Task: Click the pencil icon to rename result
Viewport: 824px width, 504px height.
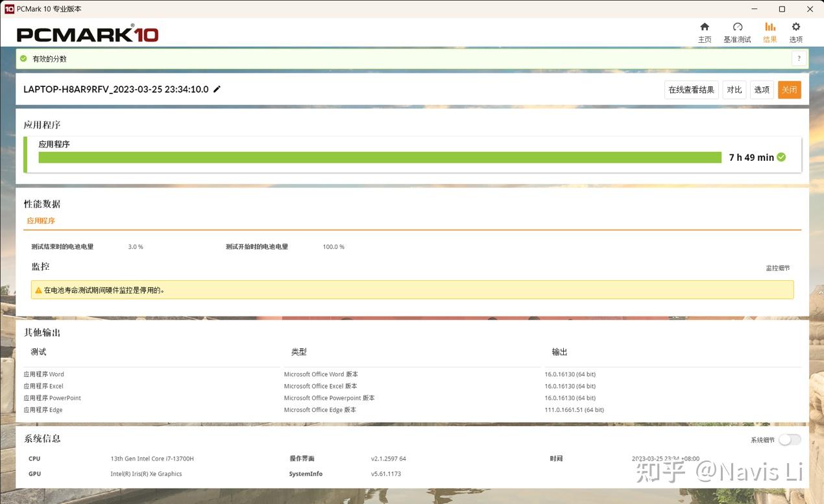Action: [x=217, y=89]
